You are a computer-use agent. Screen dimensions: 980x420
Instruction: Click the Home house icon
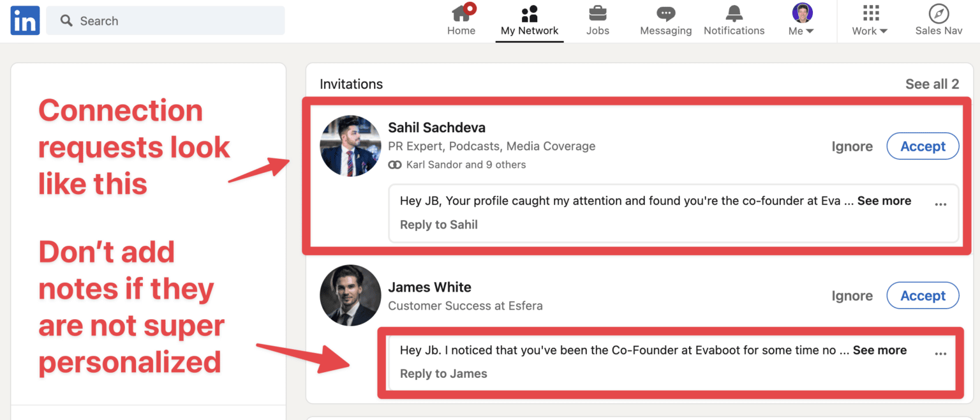(461, 13)
